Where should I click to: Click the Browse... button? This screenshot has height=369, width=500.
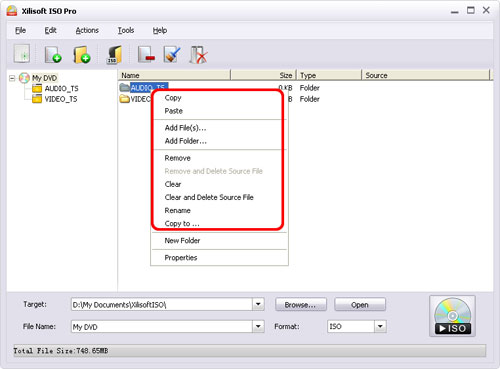click(x=301, y=305)
